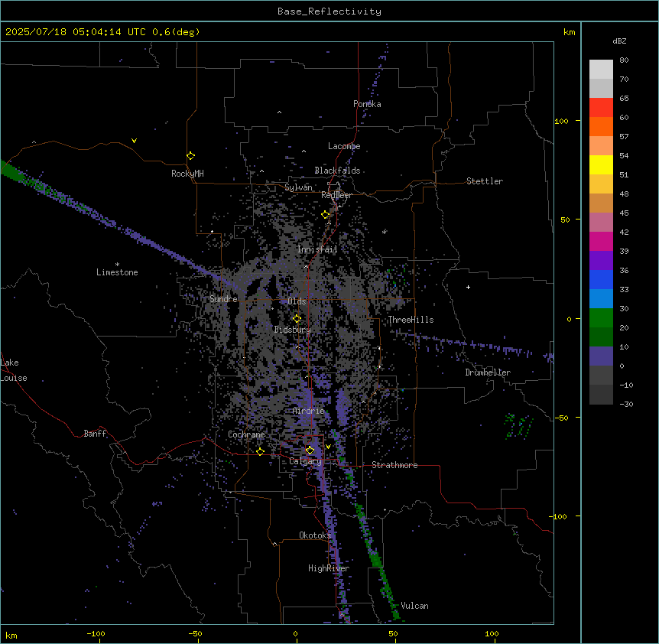Viewport: 659px width, 644px height.
Task: Select the light blue 30-33 dBZ swatch
Action: (x=601, y=298)
